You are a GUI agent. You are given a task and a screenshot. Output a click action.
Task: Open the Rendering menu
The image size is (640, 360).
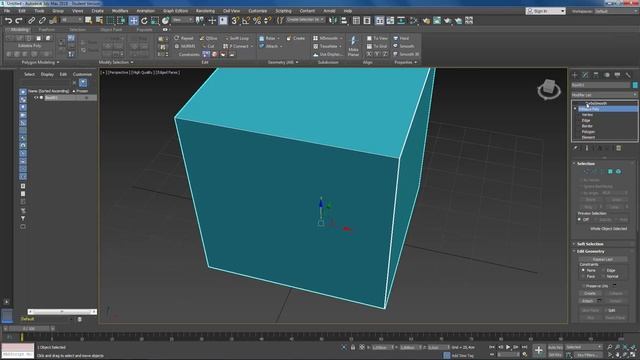point(205,11)
